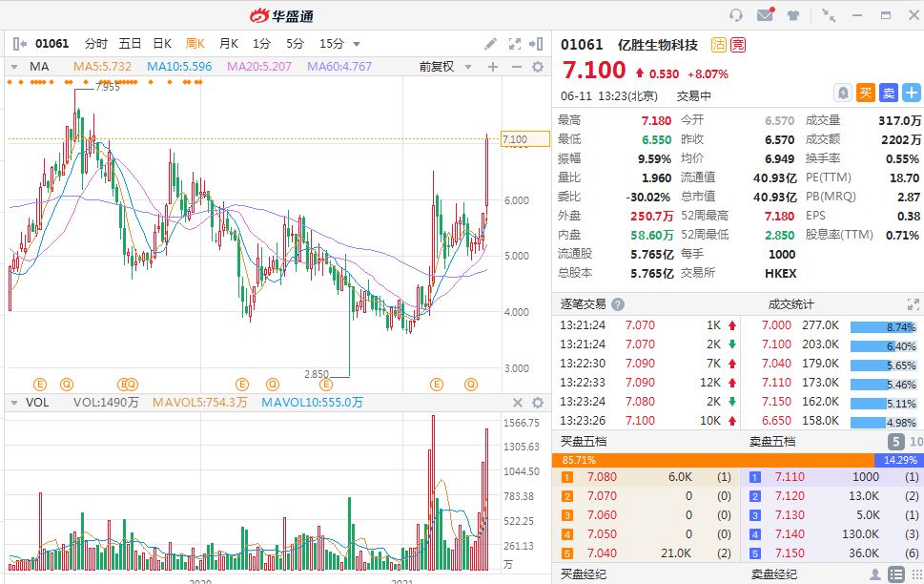Switch chart to 5分 five-minute view
Viewport: 924px width, 584px height.
(x=296, y=44)
